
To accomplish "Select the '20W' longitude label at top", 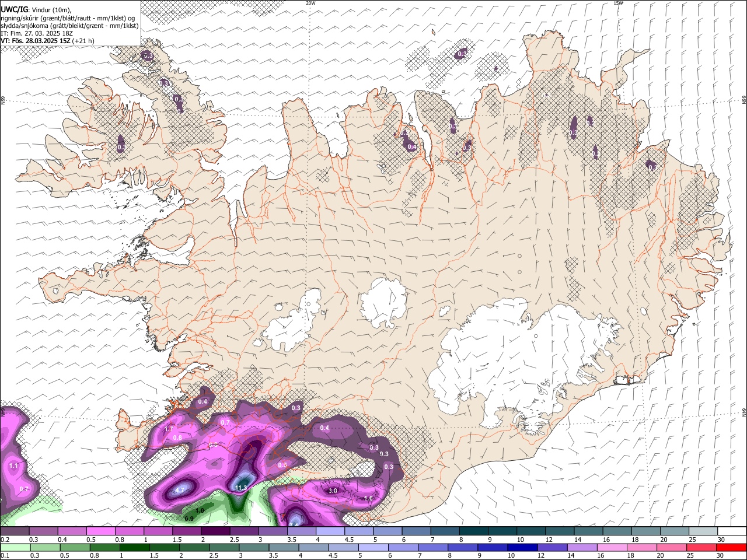I will [x=311, y=3].
